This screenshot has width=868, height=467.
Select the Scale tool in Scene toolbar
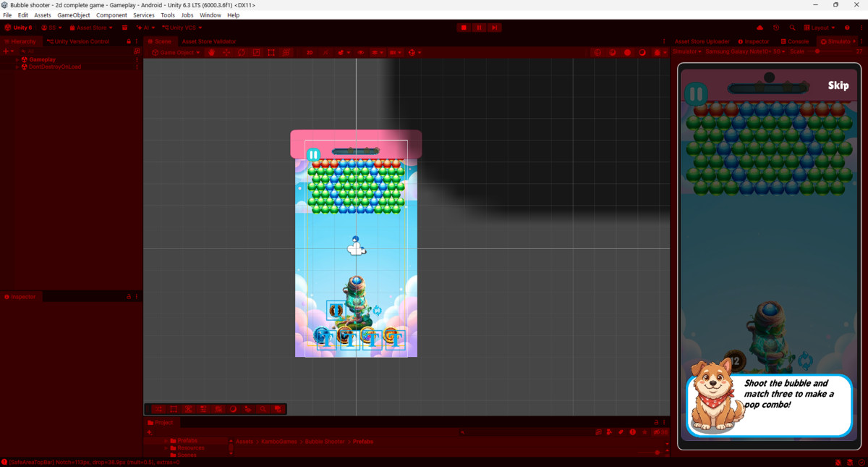point(256,52)
